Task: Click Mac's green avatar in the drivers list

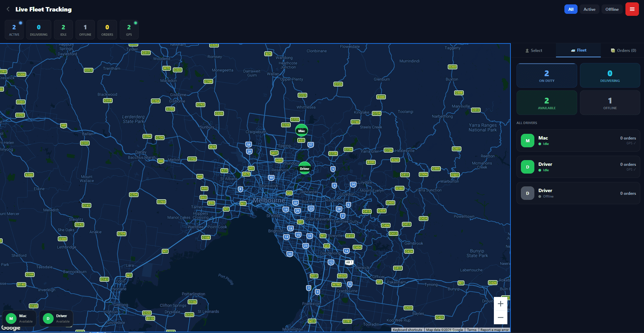Action: tap(528, 141)
